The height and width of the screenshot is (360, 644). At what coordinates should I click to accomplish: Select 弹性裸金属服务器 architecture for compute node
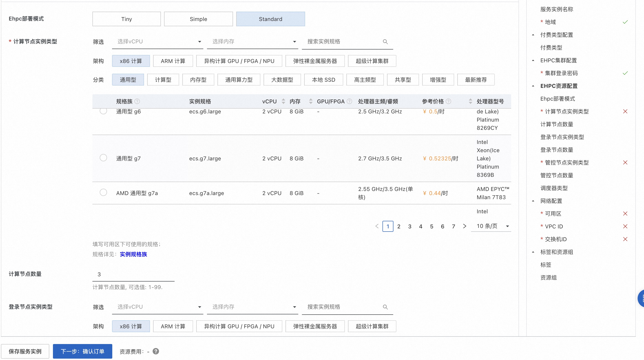point(315,61)
